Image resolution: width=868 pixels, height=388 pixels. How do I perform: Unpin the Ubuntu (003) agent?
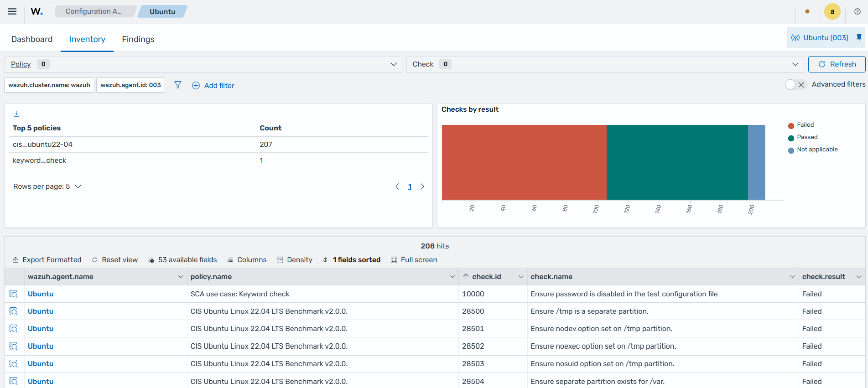coord(859,37)
